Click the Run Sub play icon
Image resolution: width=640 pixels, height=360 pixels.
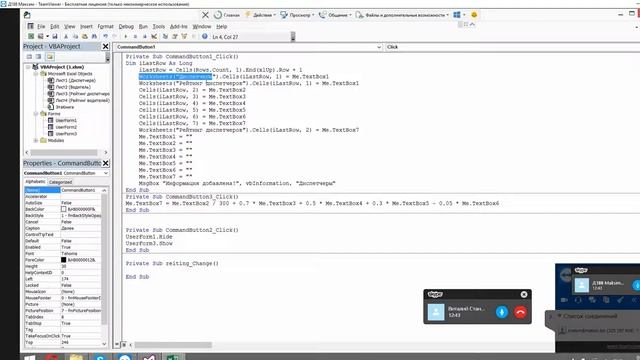(125, 36)
